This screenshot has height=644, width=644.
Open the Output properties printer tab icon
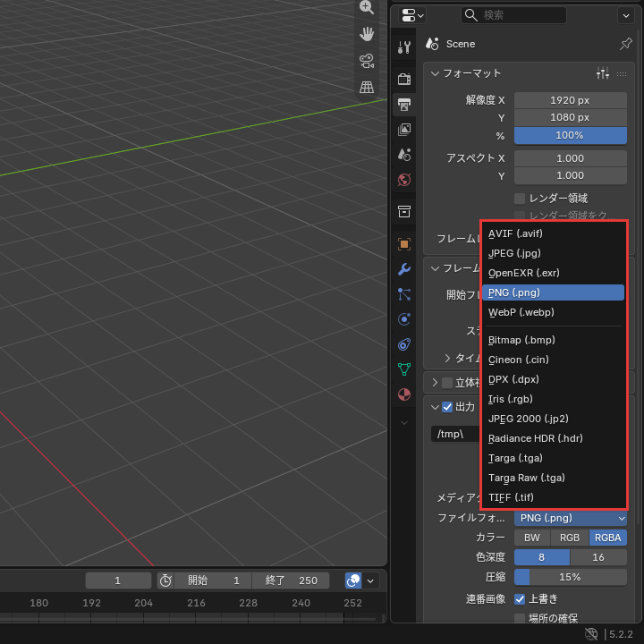point(404,105)
